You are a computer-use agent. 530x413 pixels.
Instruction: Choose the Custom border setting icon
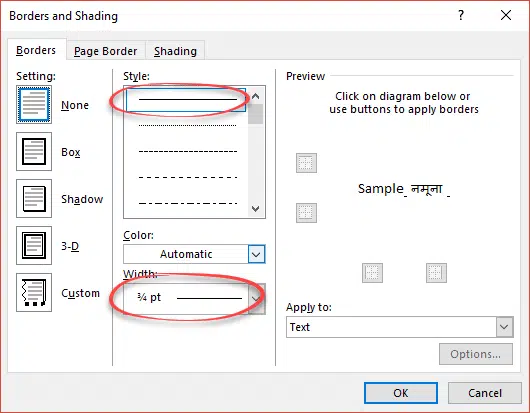click(x=34, y=292)
